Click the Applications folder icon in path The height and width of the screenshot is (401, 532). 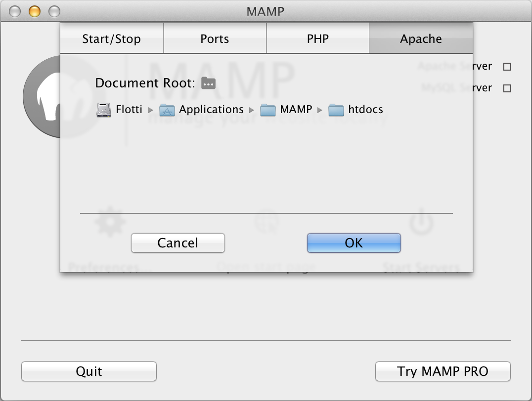167,110
